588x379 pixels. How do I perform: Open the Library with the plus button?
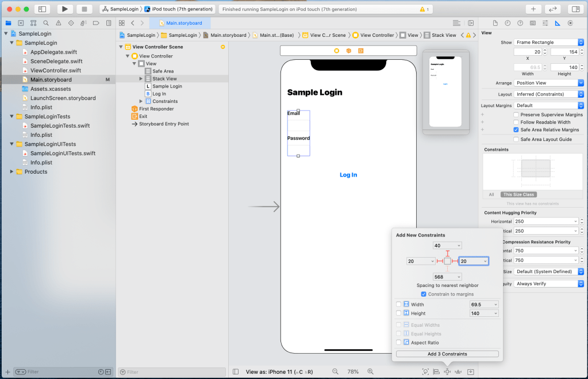[533, 9]
